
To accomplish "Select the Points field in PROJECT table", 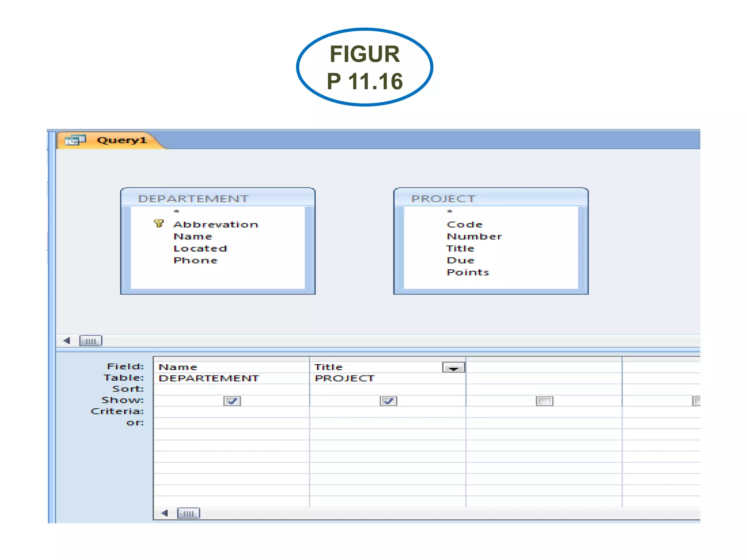I will pyautogui.click(x=468, y=272).
